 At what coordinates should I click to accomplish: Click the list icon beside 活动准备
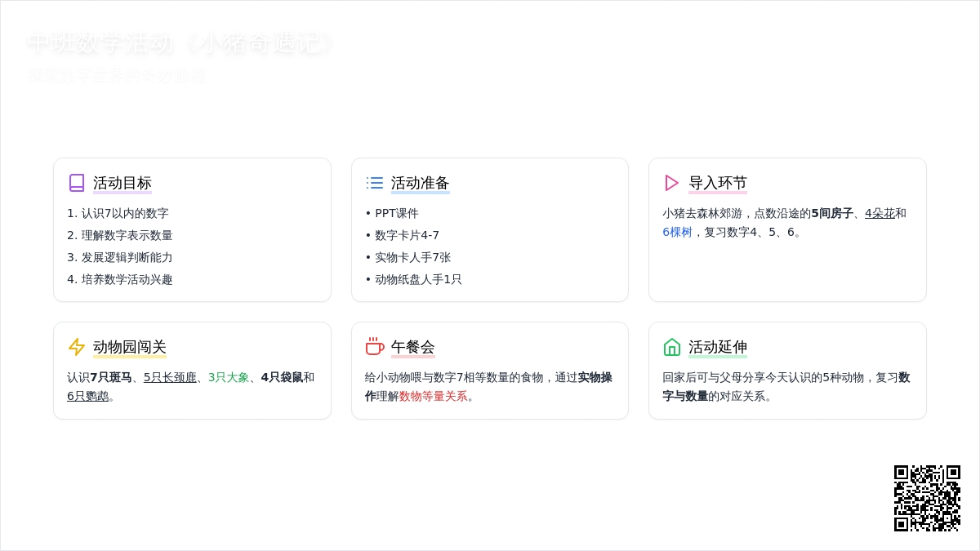[375, 183]
